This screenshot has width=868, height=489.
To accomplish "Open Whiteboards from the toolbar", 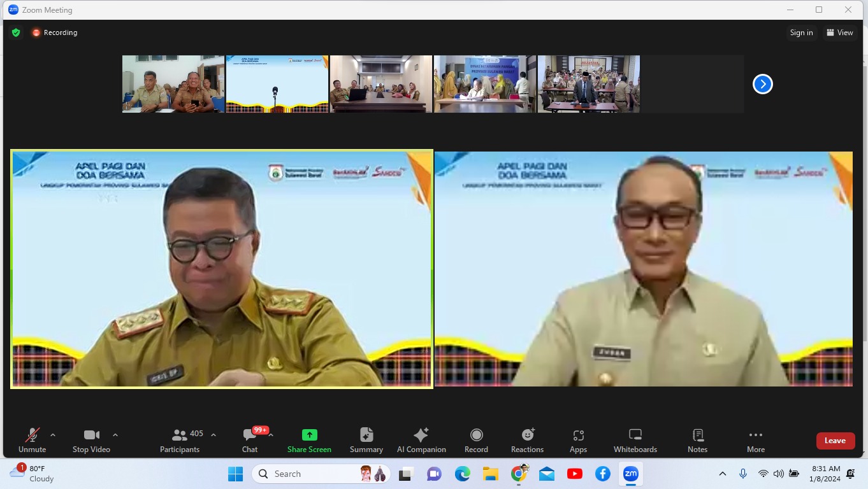I will tap(635, 440).
